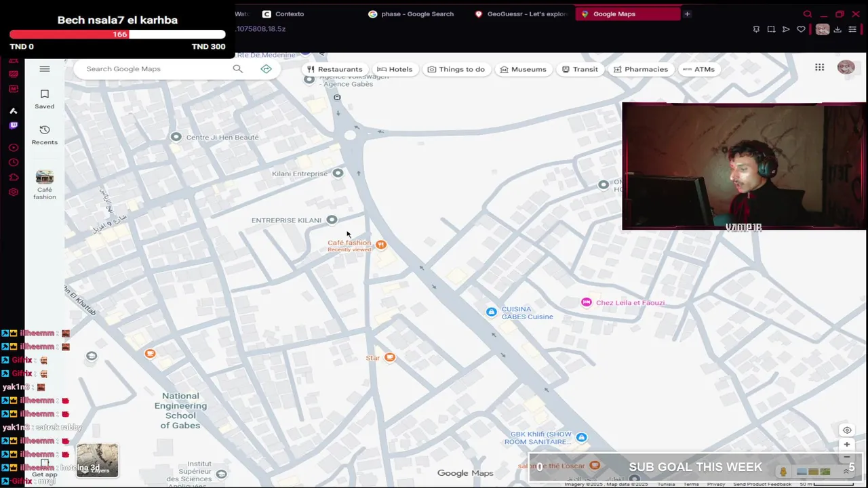Open the Google Maps hamburger menu
The height and width of the screenshot is (488, 868).
[x=45, y=68]
